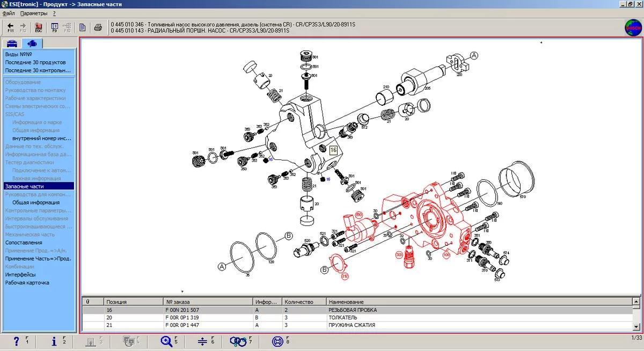
Task: Click the Bosch logo F8 icon
Action: tap(277, 341)
